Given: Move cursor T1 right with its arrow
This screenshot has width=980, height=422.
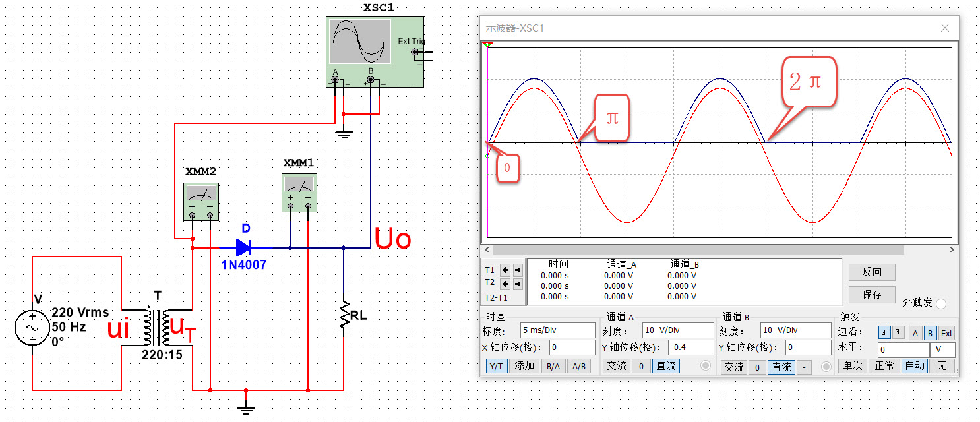Looking at the screenshot, I should [x=518, y=270].
